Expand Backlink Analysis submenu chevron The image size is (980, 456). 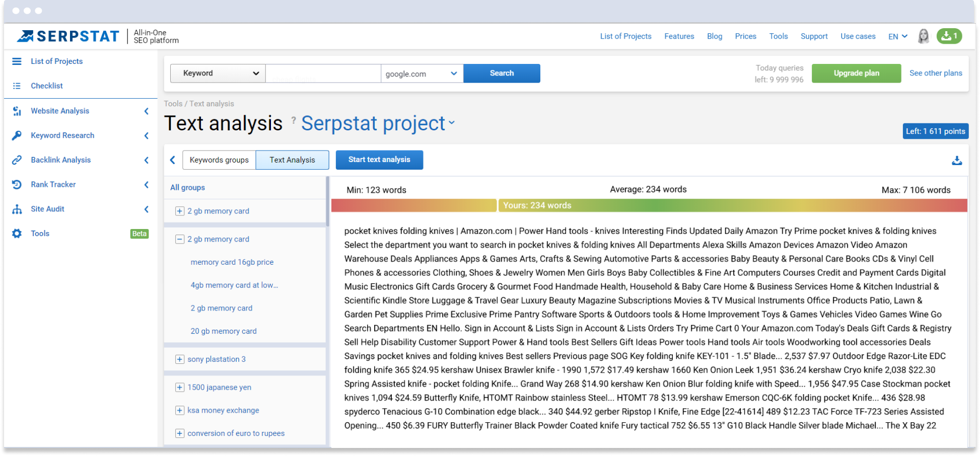coord(147,161)
